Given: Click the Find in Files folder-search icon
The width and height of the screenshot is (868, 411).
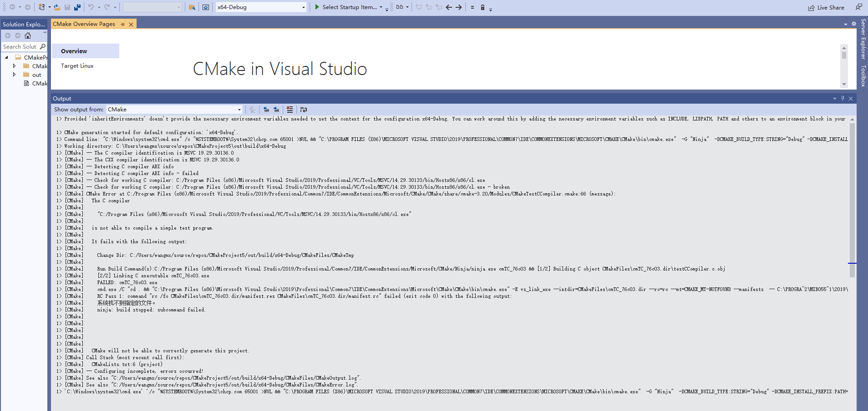Looking at the screenshot, I should pyautogui.click(x=192, y=7).
